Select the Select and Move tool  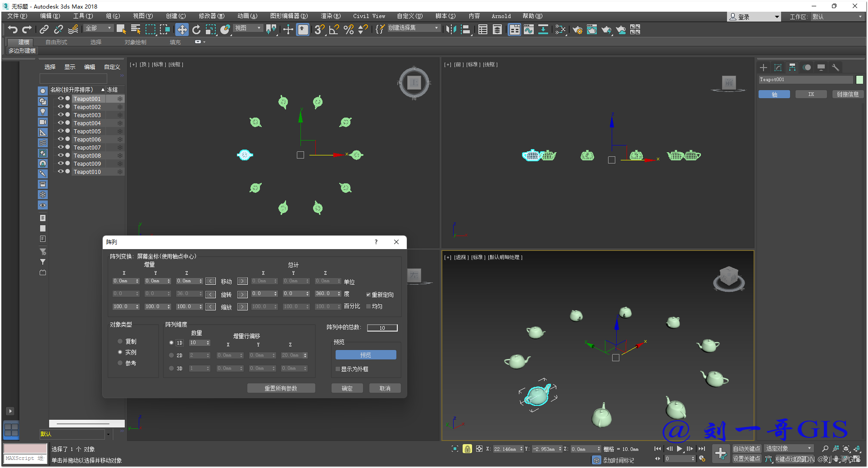[x=182, y=30]
